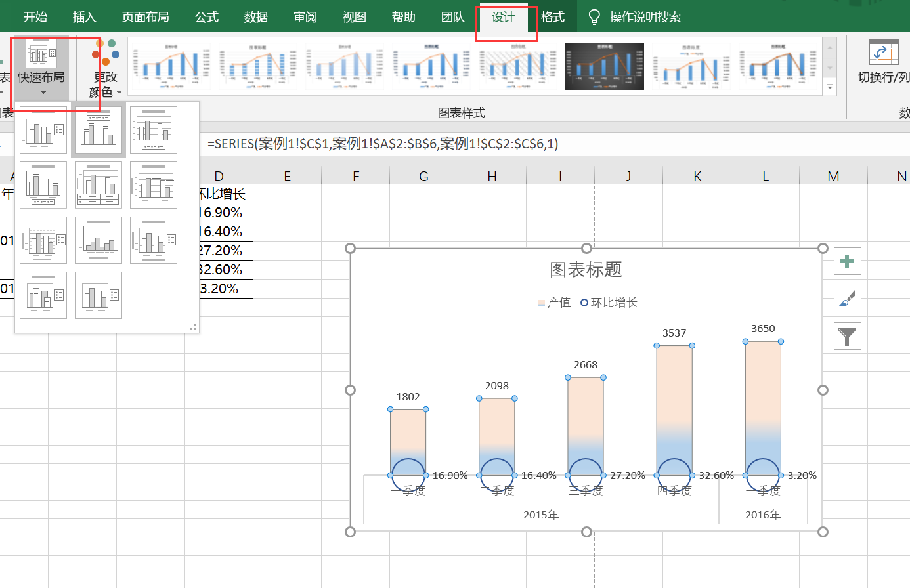Screen dimensions: 910x588
Task: Select the Chart Styles brush icon
Action: (x=847, y=299)
